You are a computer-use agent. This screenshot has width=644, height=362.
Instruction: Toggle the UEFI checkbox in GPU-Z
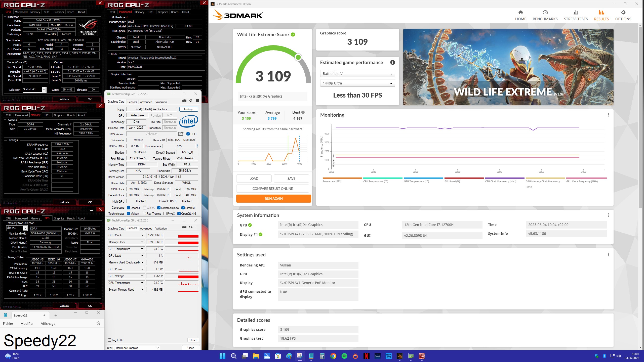point(188,134)
